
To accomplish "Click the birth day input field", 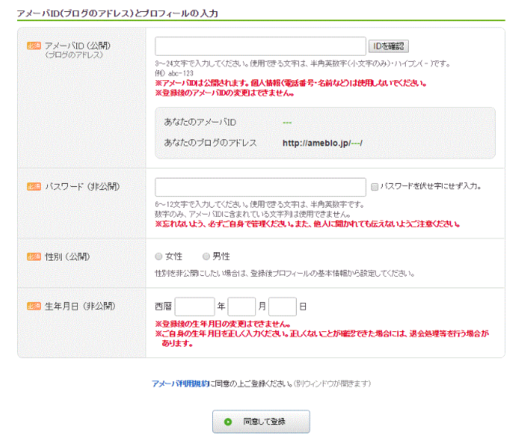I will (x=282, y=306).
